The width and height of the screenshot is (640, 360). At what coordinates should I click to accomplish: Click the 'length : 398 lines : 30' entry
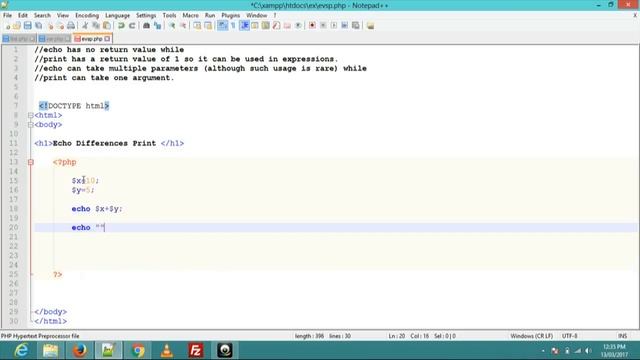pos(323,336)
